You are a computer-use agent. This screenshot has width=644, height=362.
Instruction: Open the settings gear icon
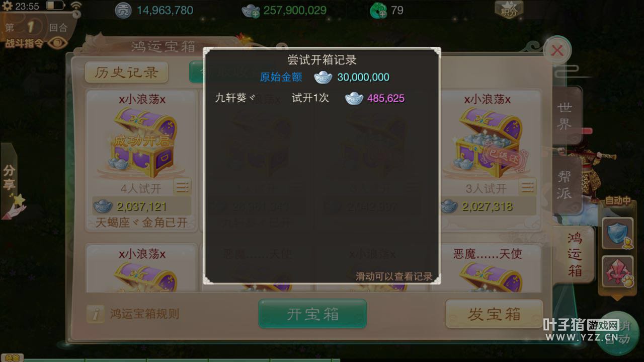[8, 7]
